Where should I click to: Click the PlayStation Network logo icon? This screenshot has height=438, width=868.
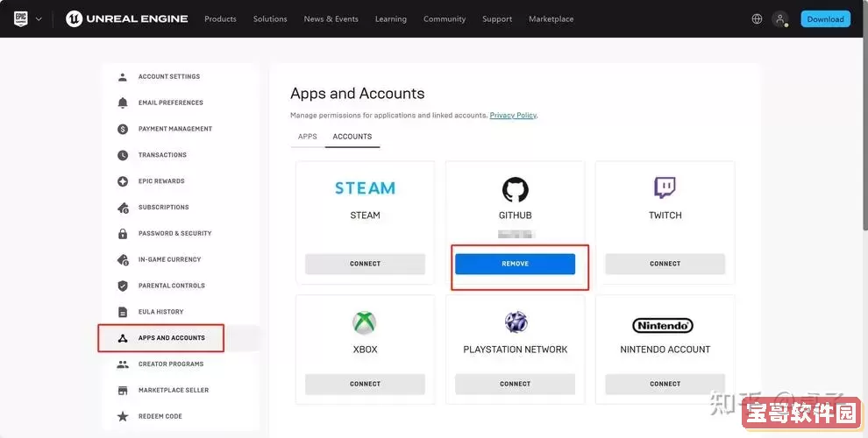pos(516,321)
